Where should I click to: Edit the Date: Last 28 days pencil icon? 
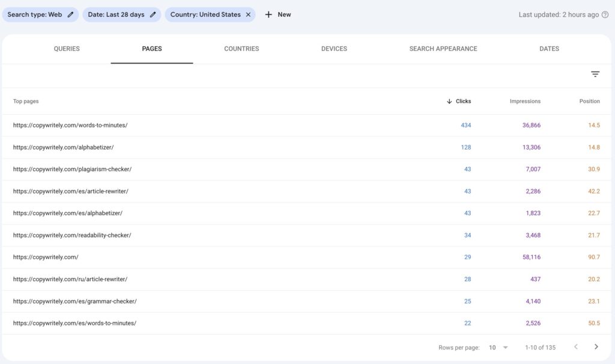point(153,14)
